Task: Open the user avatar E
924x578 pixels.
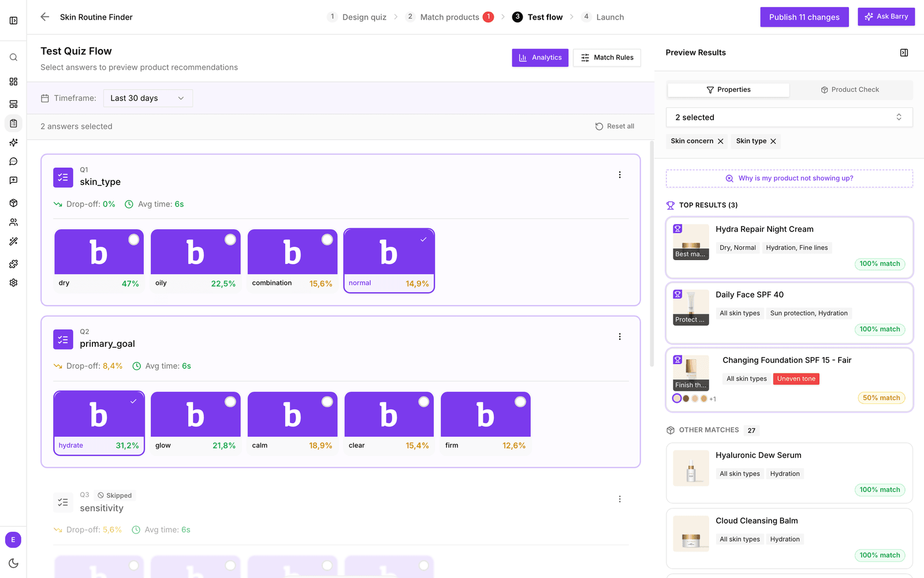Action: tap(13, 540)
